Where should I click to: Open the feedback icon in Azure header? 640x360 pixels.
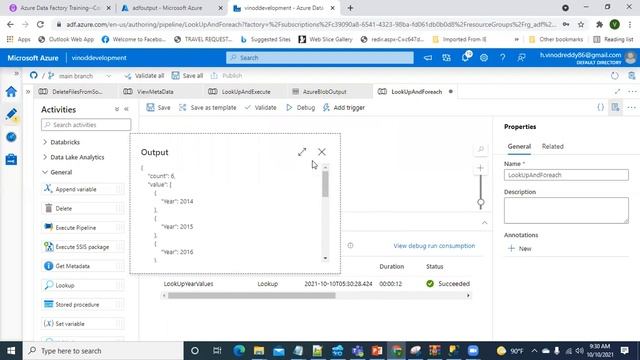[x=521, y=58]
